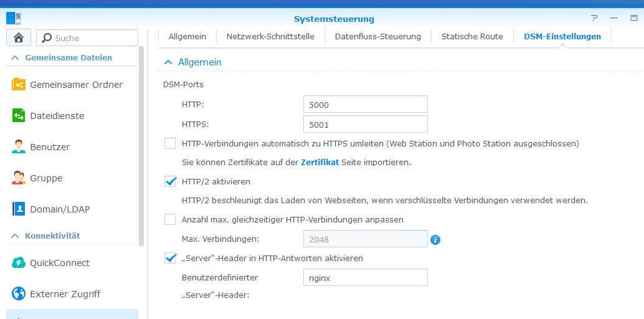Enable automatic HTTP to HTTPS redirect checkbox
This screenshot has height=319, width=644.
coord(170,143)
